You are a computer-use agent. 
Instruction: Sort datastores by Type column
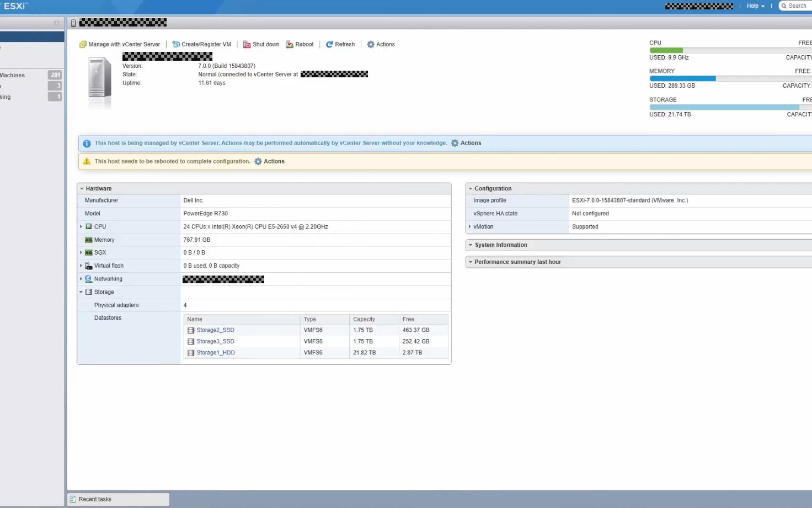click(325, 319)
